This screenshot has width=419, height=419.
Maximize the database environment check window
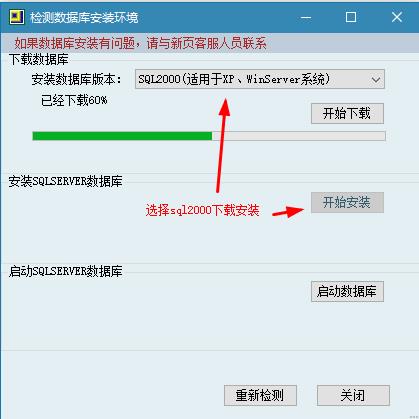tap(351, 17)
